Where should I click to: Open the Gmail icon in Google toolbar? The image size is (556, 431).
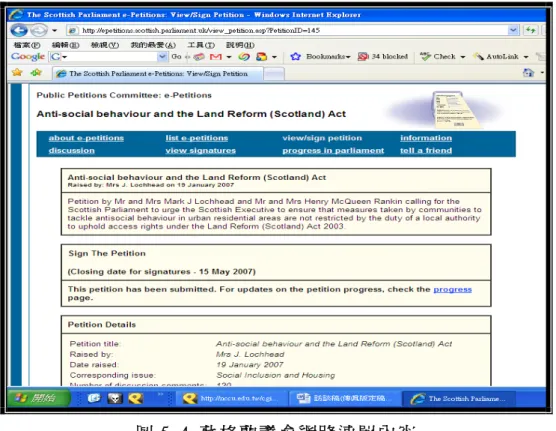pos(216,57)
